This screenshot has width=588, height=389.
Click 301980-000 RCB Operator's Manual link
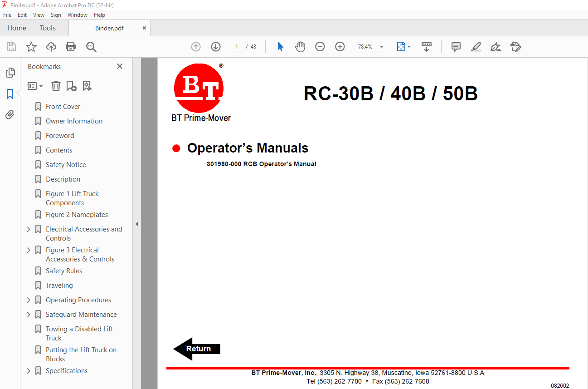(x=261, y=164)
